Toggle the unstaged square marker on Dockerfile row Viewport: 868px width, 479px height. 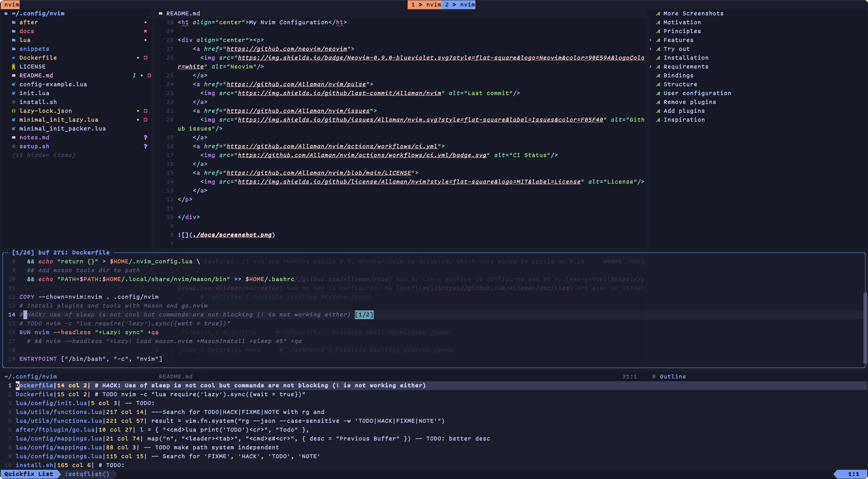click(146, 58)
